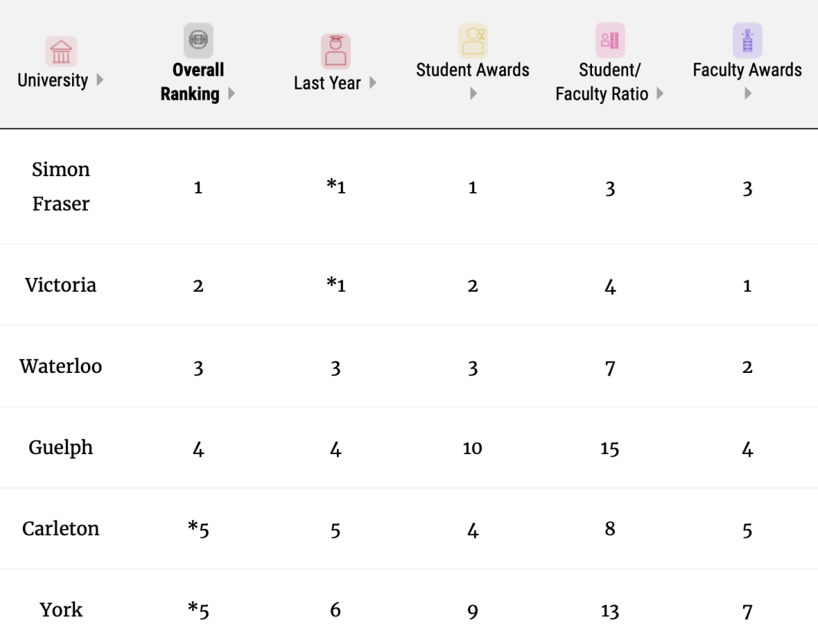The image size is (818, 644).
Task: Sort by Last Year arrow
Action: [x=373, y=83]
